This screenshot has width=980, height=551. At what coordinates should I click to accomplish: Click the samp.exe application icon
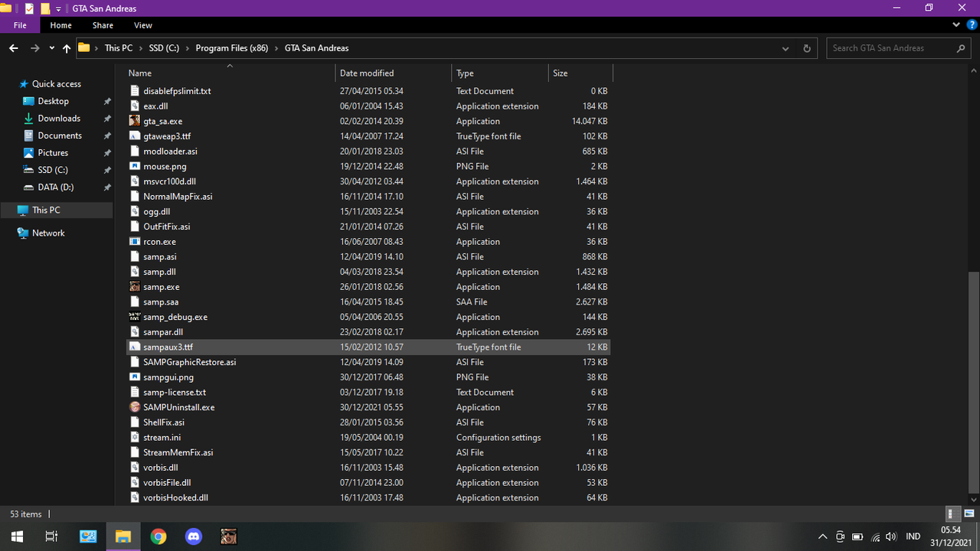[135, 287]
